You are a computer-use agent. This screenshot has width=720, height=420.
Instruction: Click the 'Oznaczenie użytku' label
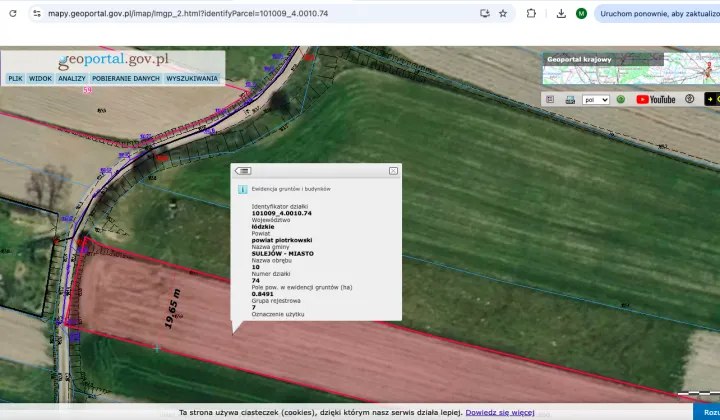point(278,314)
